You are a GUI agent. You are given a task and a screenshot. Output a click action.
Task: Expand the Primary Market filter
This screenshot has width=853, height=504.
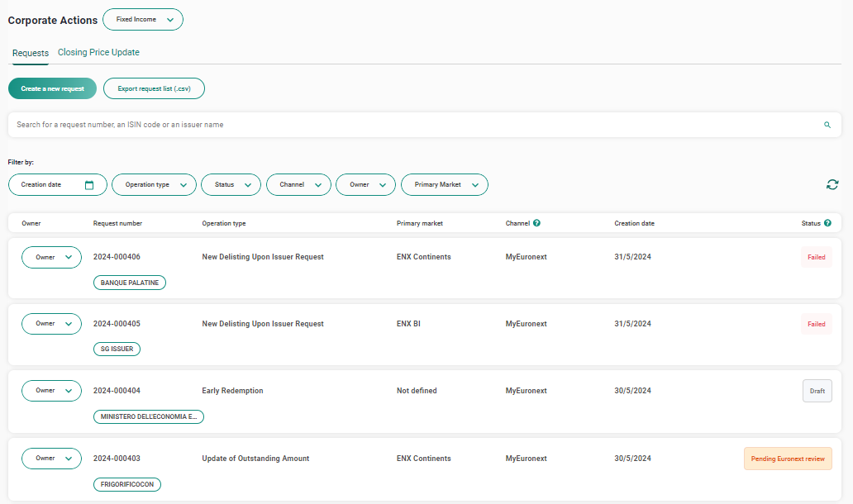tap(445, 185)
